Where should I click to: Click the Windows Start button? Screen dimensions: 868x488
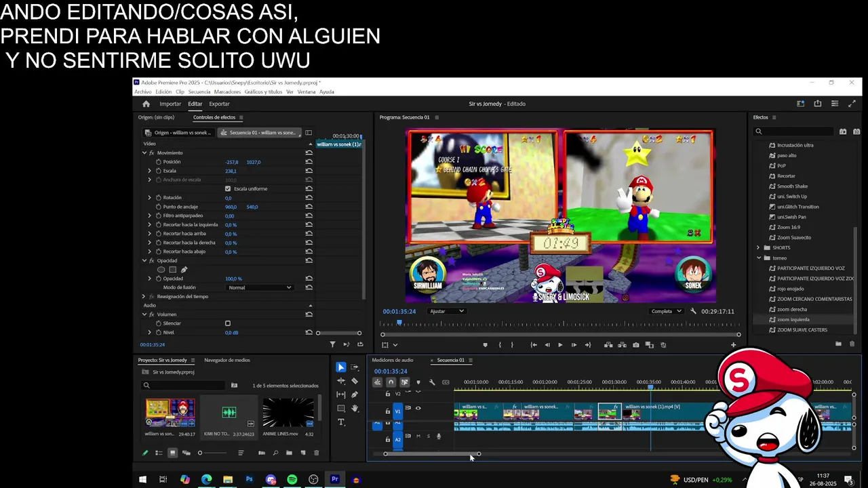[142, 480]
